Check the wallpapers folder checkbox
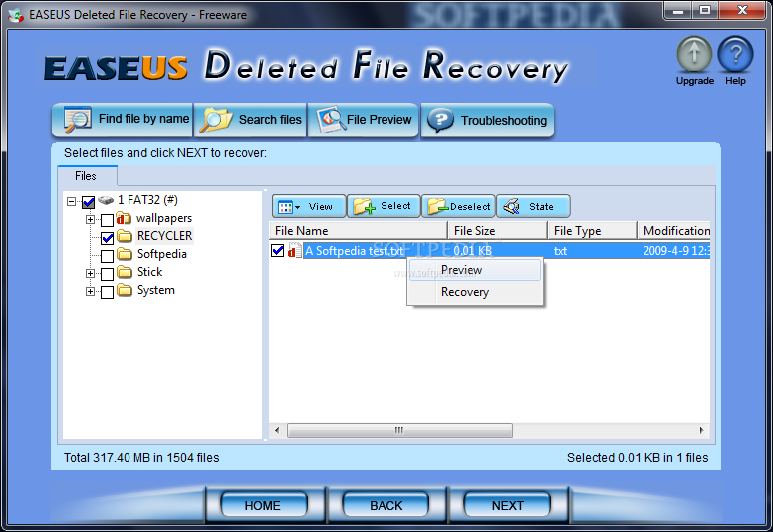The height and width of the screenshot is (532, 773). [x=107, y=220]
